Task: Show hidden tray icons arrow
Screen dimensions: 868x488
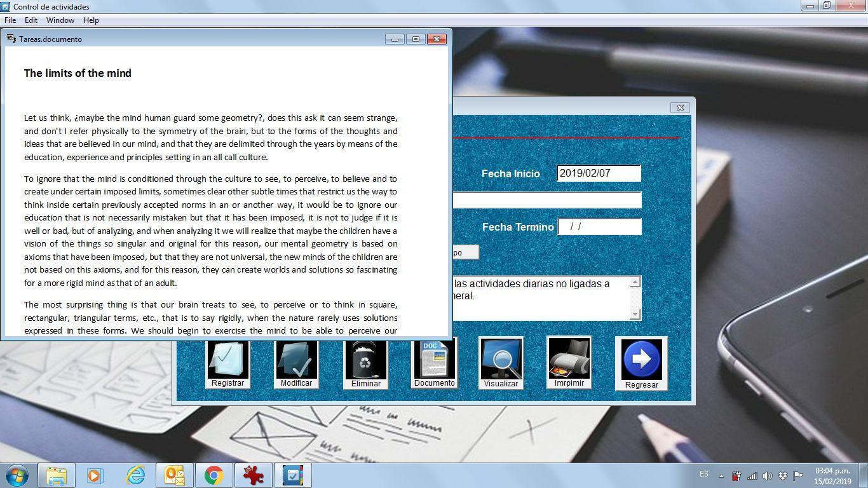Action: [721, 476]
